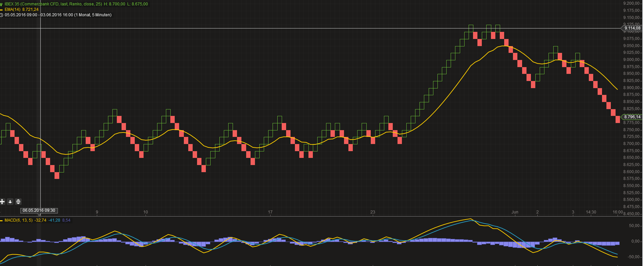644x266 pixels.
Task: Click the '23' date on time axis
Action: (x=372, y=212)
